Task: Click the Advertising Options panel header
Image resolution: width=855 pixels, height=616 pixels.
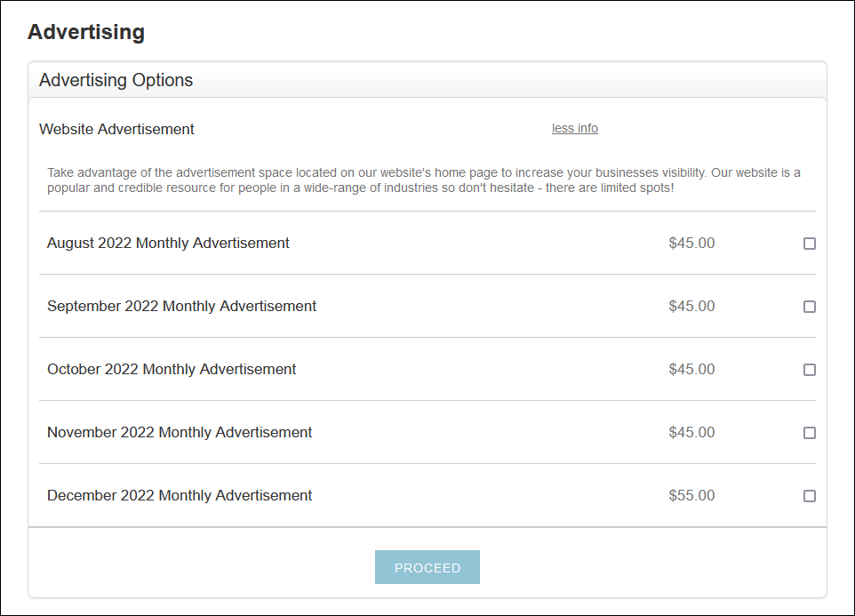Action: pos(116,80)
